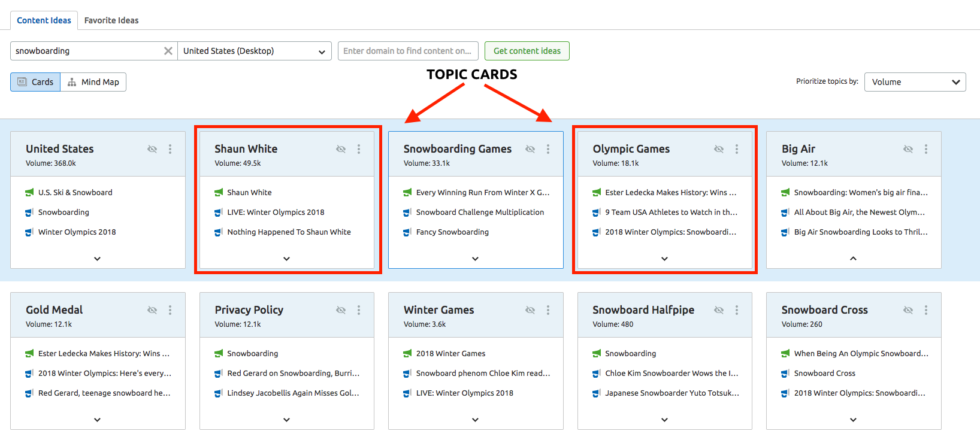
Task: Click megaphone icon beside 9 Team USA Athletes
Action: click(x=596, y=213)
